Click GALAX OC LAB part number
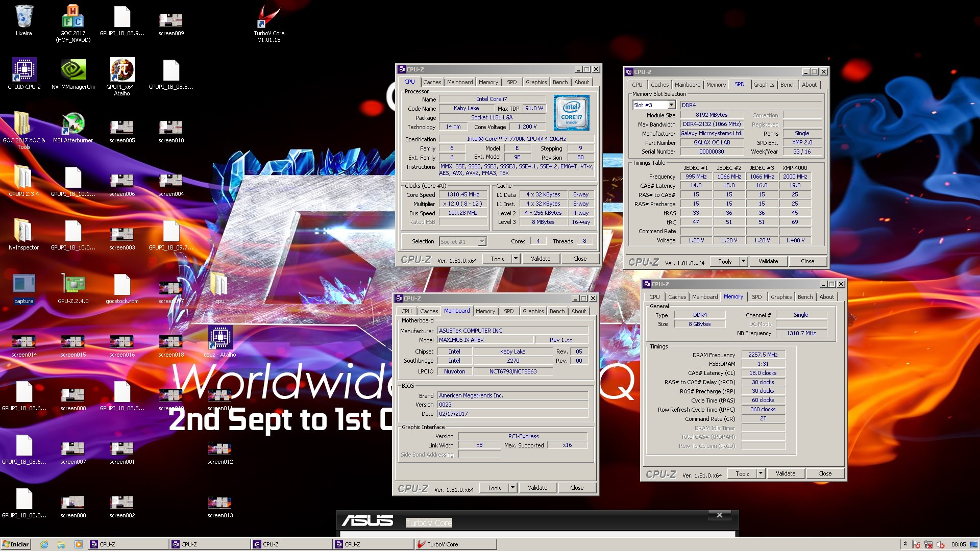Viewport: 980px width, 551px height. (x=712, y=142)
